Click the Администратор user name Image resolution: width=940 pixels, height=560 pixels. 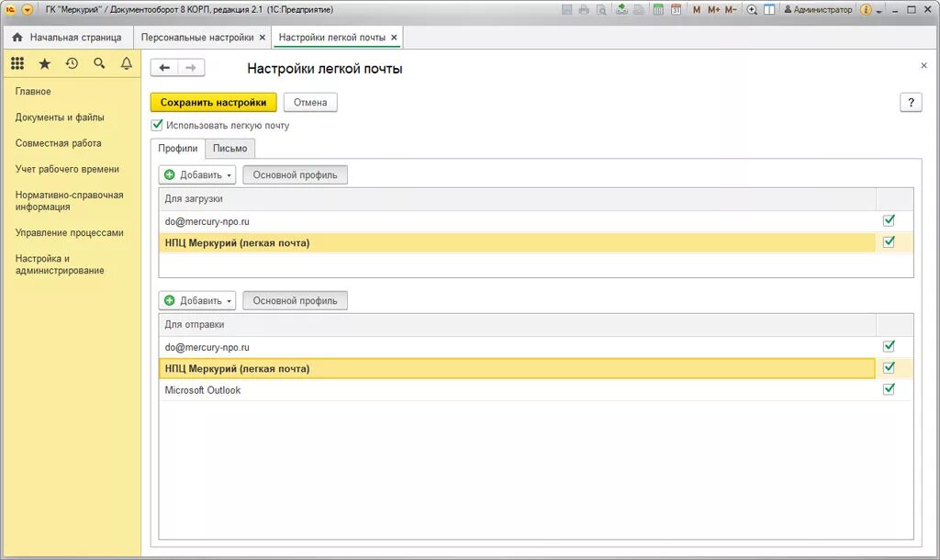[x=818, y=9]
